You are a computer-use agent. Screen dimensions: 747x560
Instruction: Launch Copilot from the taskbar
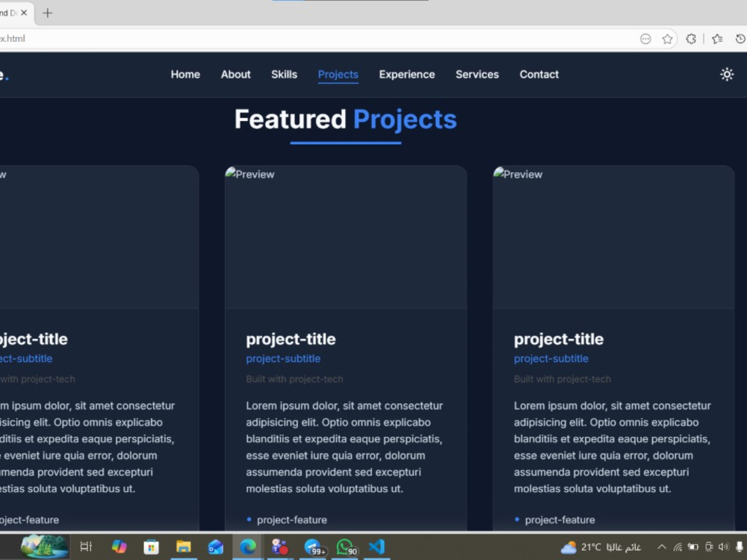[119, 547]
